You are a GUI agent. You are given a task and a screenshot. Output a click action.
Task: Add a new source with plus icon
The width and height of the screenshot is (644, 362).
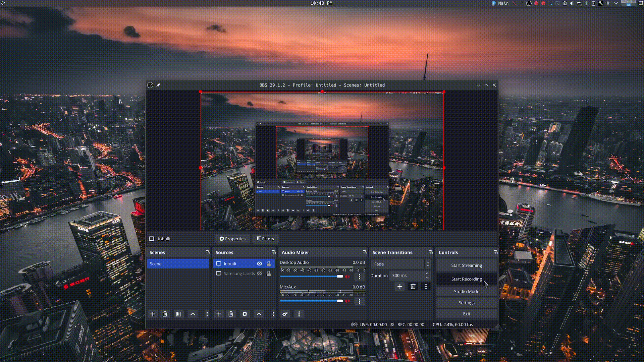(219, 314)
